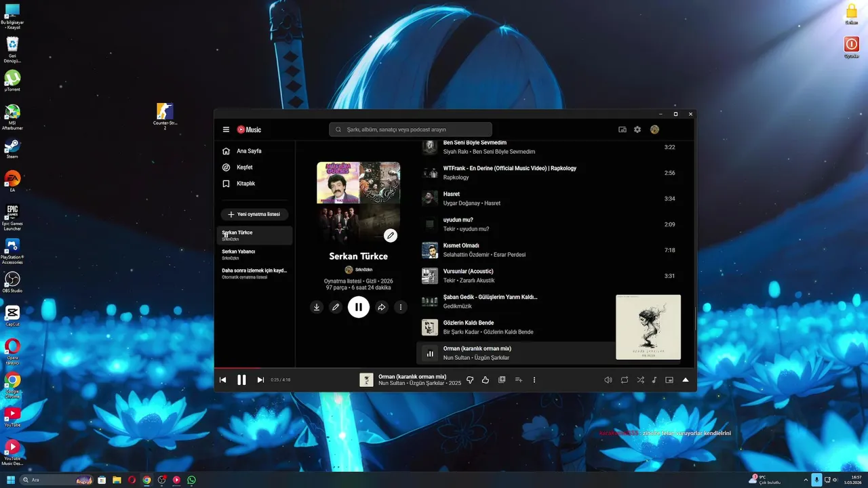Expand the now playing page arrow
This screenshot has height=488, width=868.
(686, 380)
